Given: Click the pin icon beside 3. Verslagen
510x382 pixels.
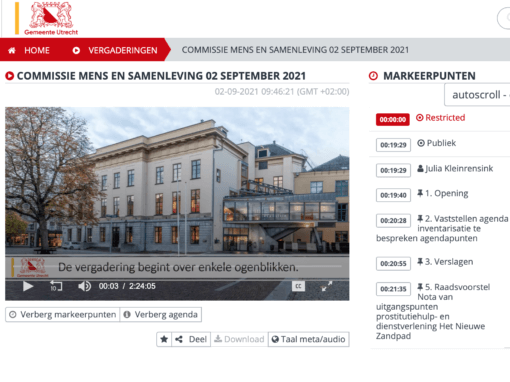Looking at the screenshot, I should pyautogui.click(x=420, y=261).
